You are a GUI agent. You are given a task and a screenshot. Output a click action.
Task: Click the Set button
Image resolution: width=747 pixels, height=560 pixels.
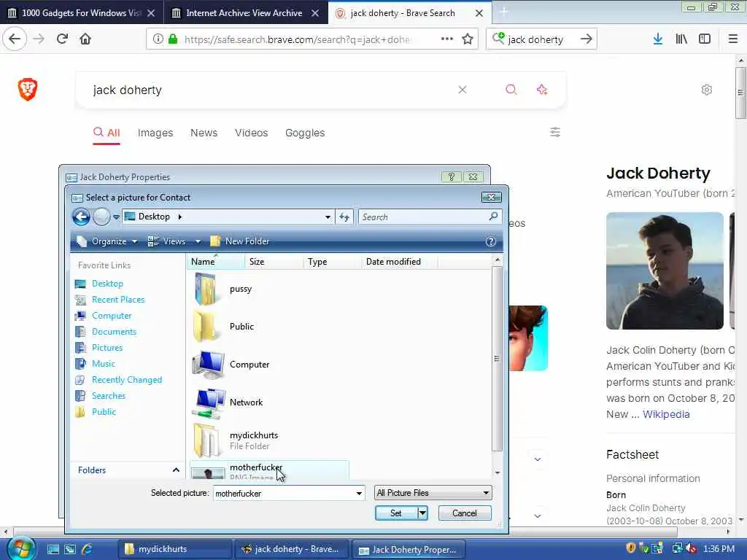coord(396,513)
